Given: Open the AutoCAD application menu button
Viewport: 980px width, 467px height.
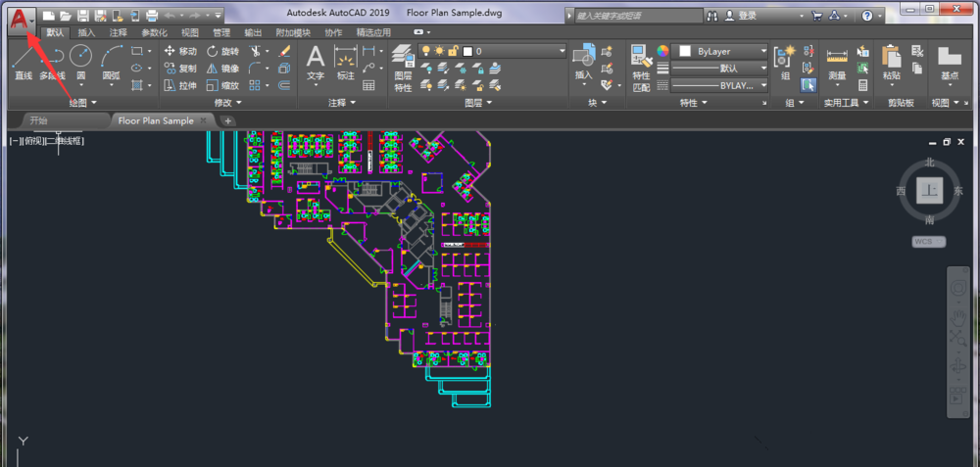Looking at the screenshot, I should click(x=19, y=17).
